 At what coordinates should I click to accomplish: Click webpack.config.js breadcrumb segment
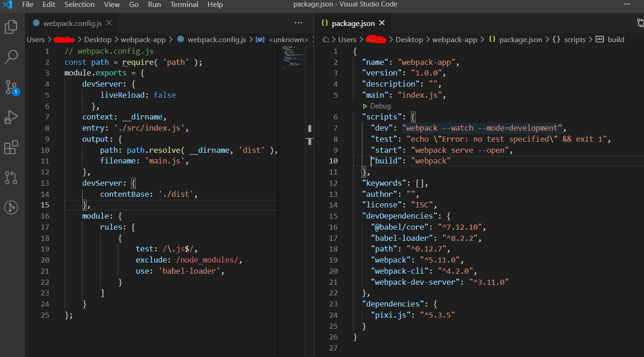[x=217, y=40]
